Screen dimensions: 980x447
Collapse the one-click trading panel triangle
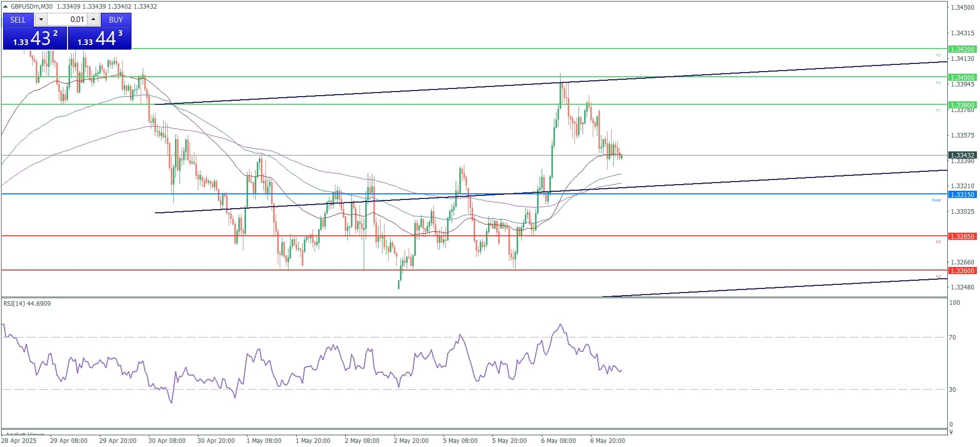point(6,7)
